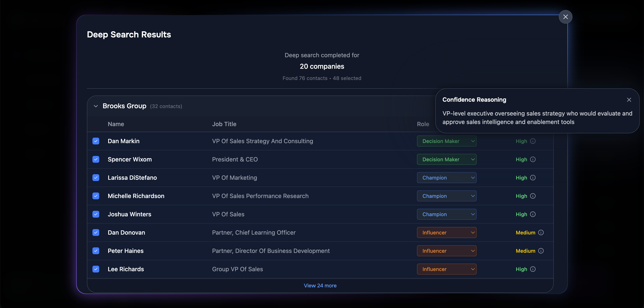Uncheck Dan Markin's checkbox
The height and width of the screenshot is (308, 644).
[96, 141]
